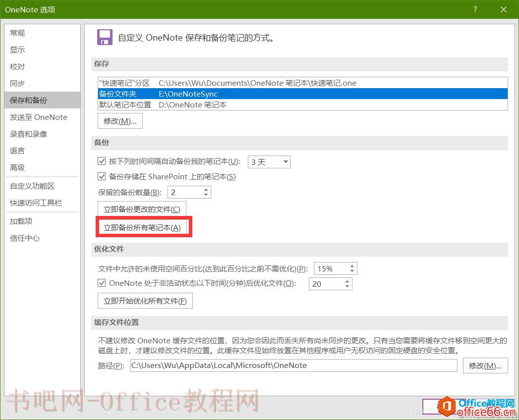This screenshot has height=420, width=519.
Task: Click 立即备份所有笔记本(A) button
Action: click(142, 227)
